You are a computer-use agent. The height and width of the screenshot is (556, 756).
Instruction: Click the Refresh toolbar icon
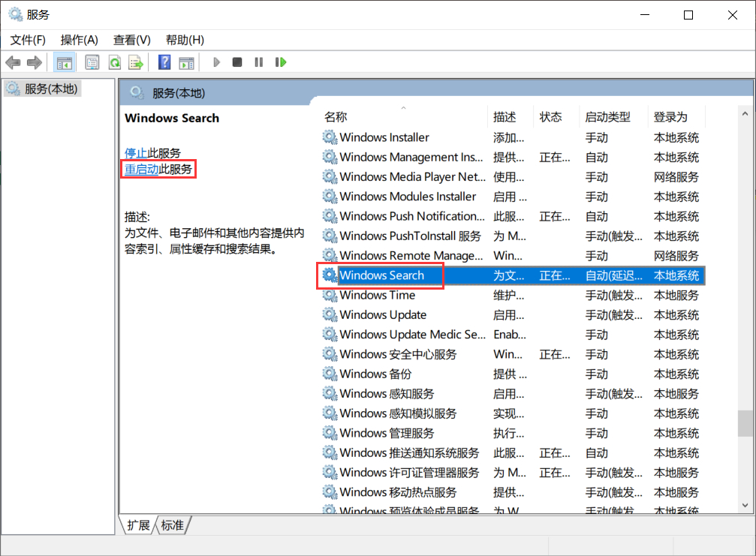pyautogui.click(x=115, y=62)
